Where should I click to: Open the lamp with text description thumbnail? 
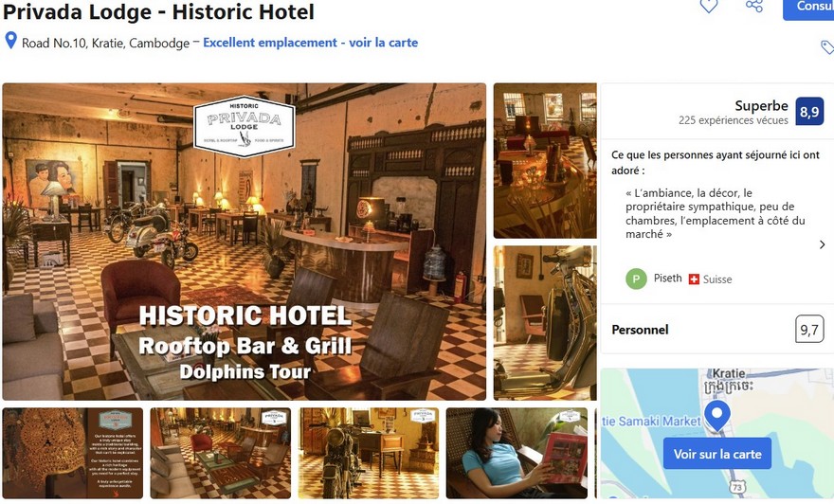pos(73,453)
